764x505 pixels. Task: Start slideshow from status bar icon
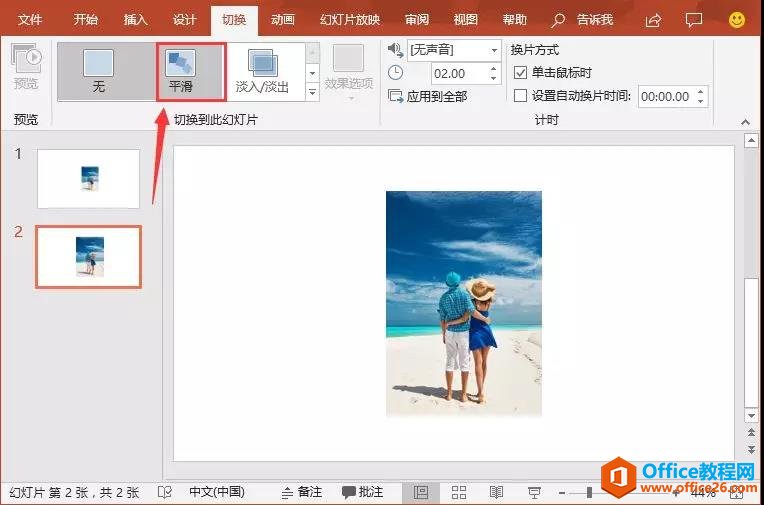[534, 492]
